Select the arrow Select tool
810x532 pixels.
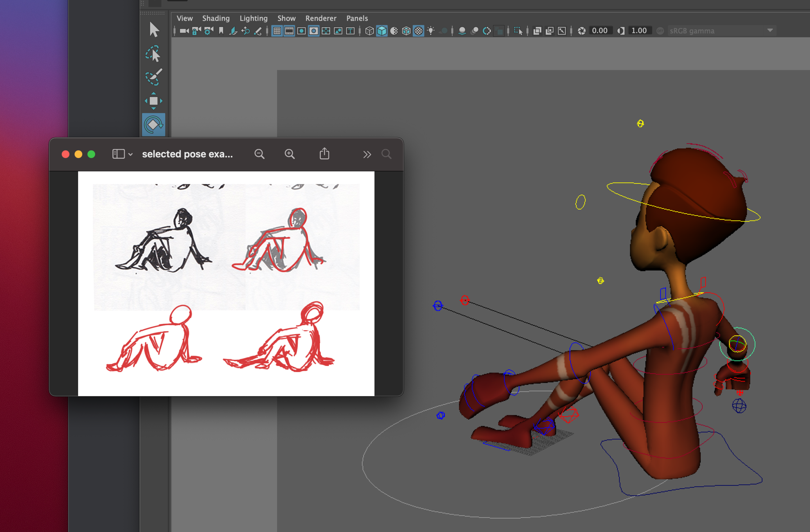pos(154,30)
